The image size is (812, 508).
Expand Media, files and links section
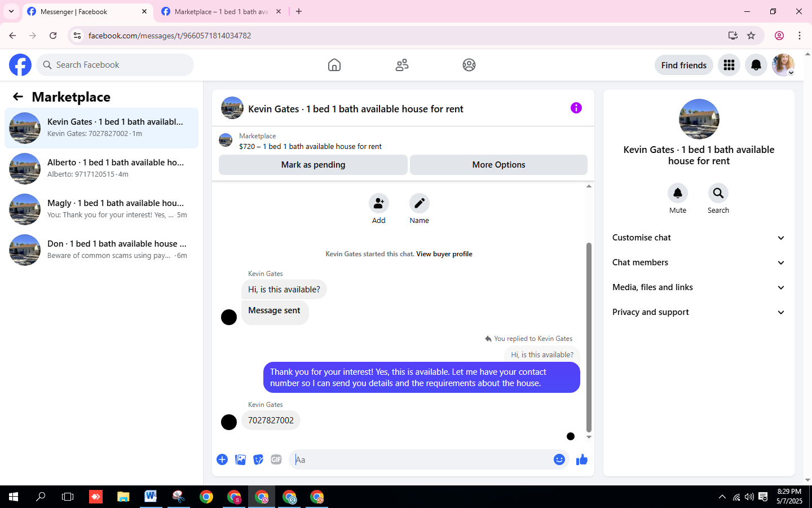click(x=699, y=287)
